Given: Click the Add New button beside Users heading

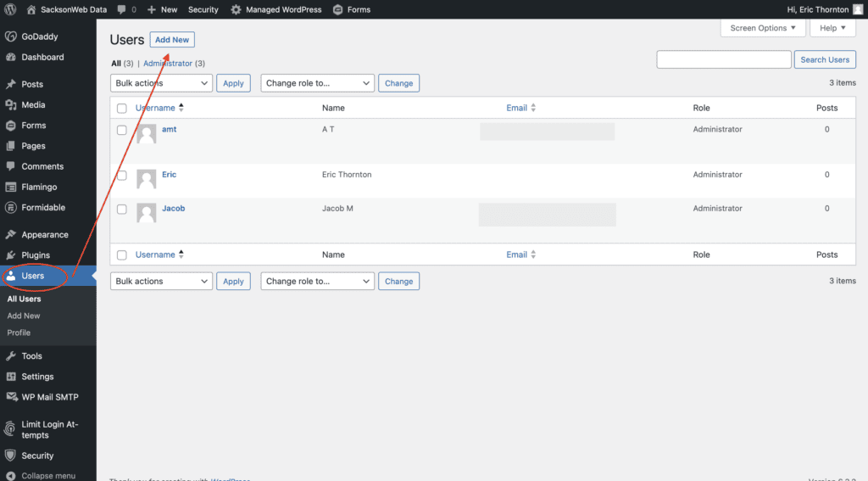Looking at the screenshot, I should tap(172, 39).
